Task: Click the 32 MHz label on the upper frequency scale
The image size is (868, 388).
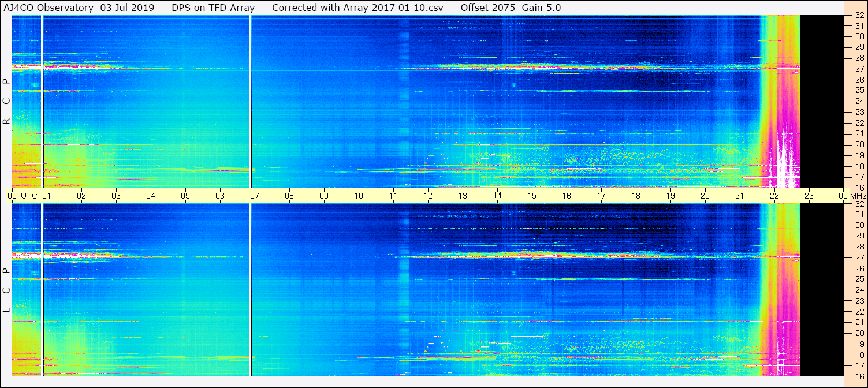Action: 859,16
